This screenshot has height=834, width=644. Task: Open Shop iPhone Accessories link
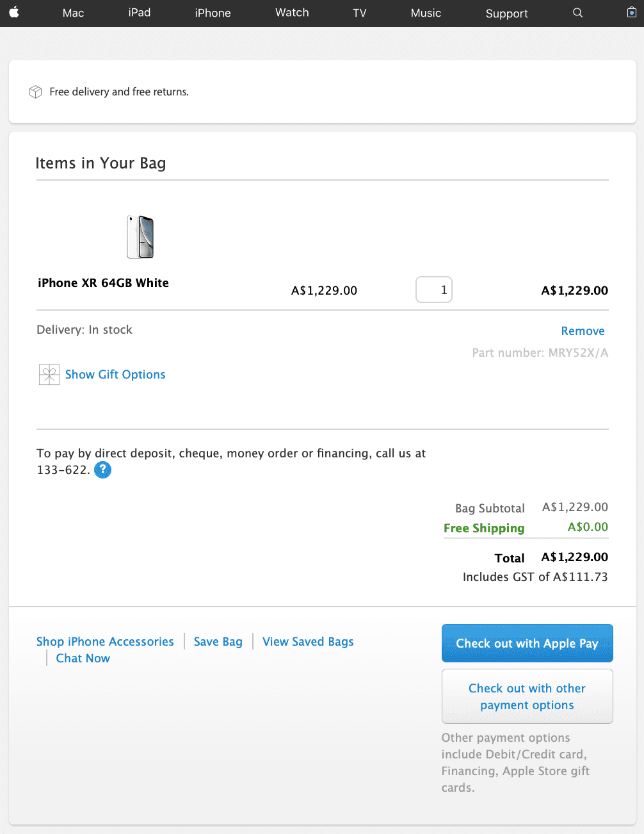(x=105, y=642)
